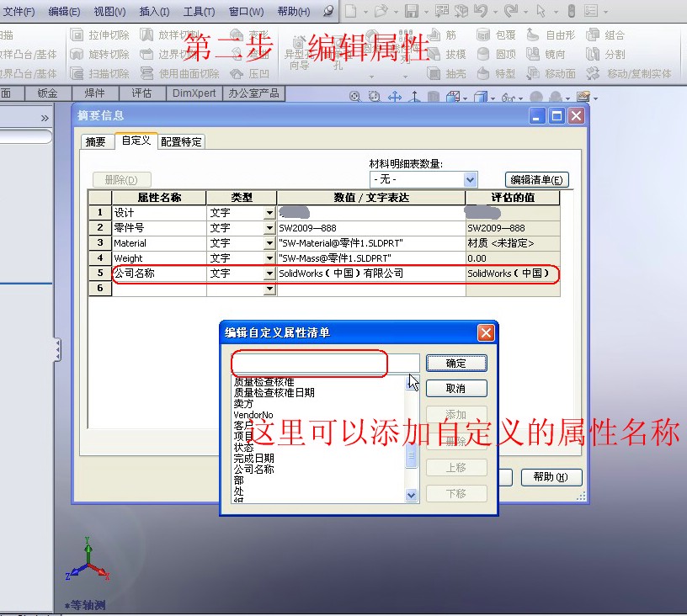The height and width of the screenshot is (616, 687).
Task: Click the 帮助(H) button
Action: (551, 477)
